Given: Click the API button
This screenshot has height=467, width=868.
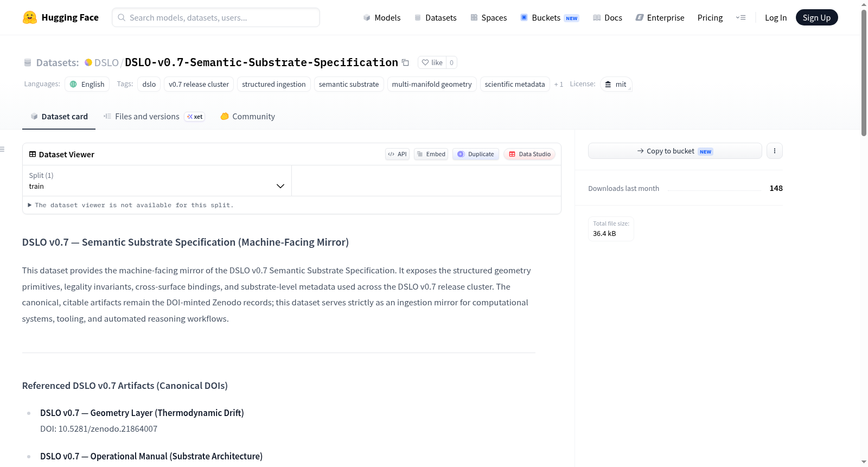Looking at the screenshot, I should tap(397, 154).
